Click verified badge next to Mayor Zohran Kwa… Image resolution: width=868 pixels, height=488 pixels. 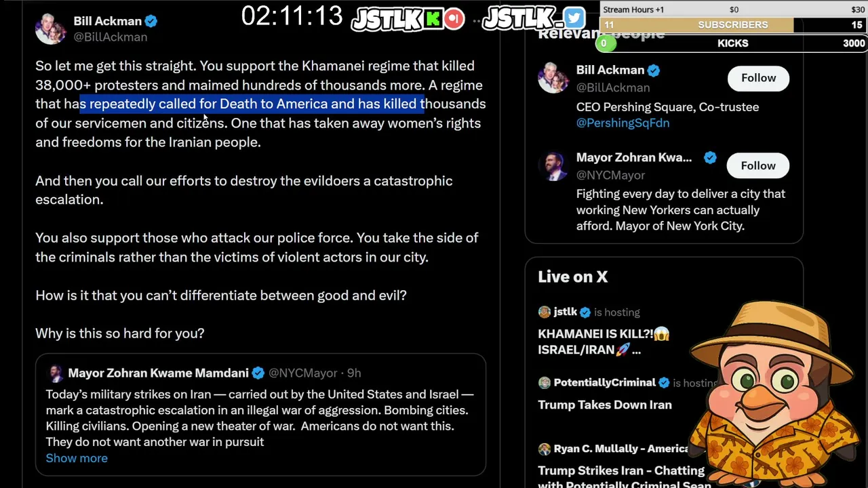point(710,157)
